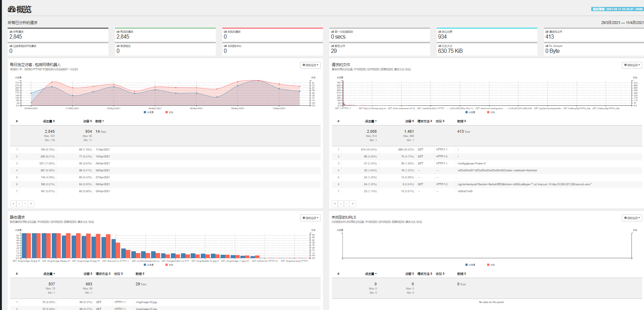Image resolution: width=644 pixels, height=310 pixels.
Task: Go to previous page in 请求的文件 pagination
Action: tap(341, 204)
